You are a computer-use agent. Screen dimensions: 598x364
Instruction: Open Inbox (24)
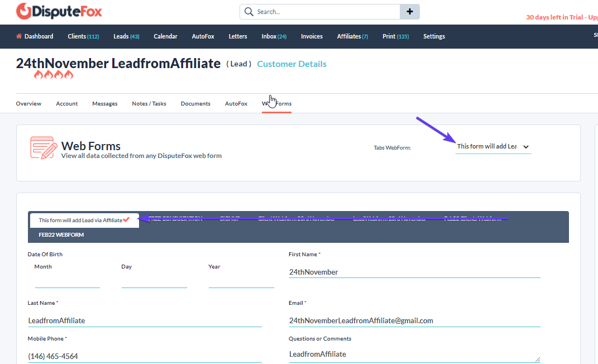274,36
